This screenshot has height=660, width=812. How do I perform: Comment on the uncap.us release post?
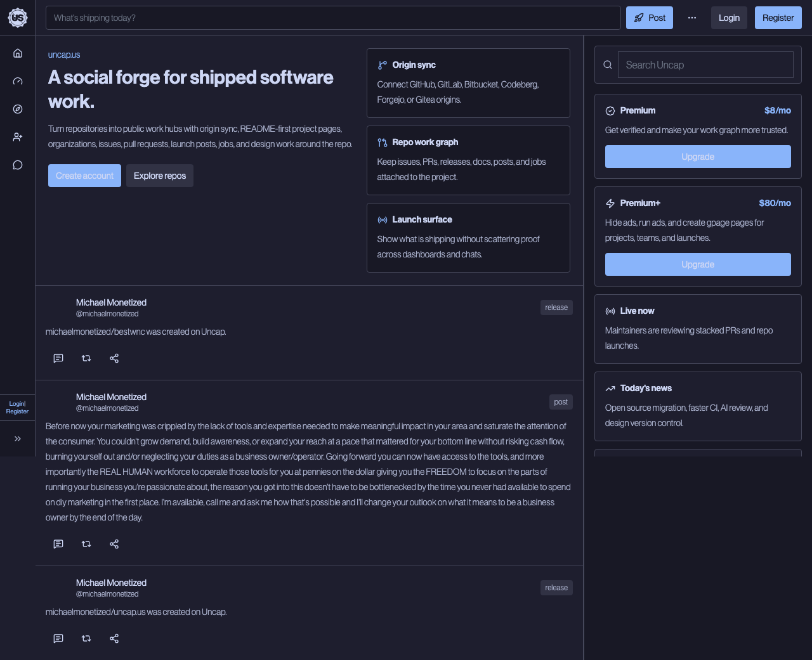pos(58,638)
